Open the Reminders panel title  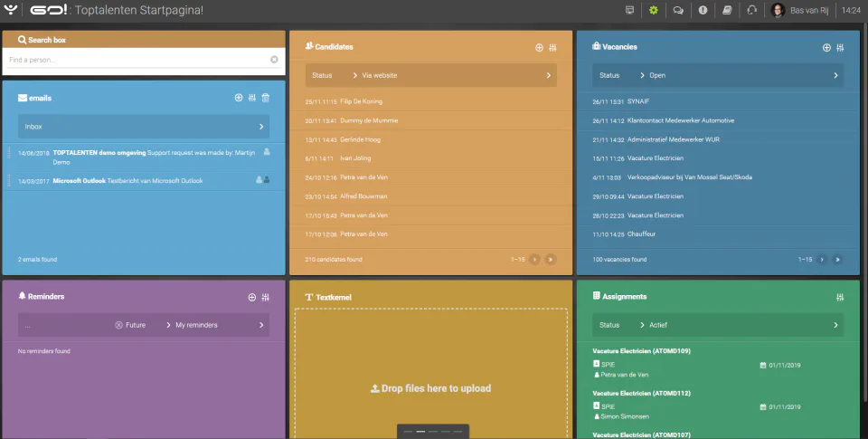[x=46, y=297]
